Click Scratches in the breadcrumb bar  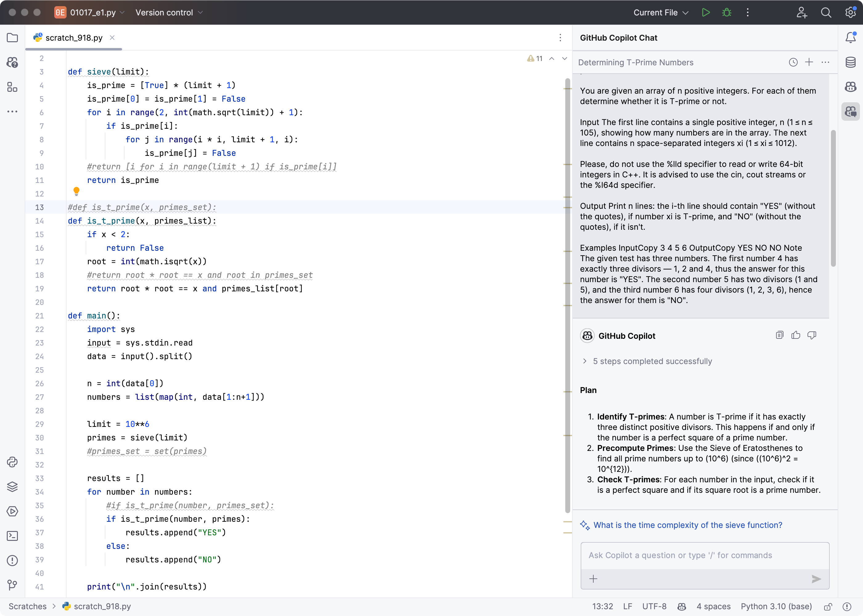[28, 606]
